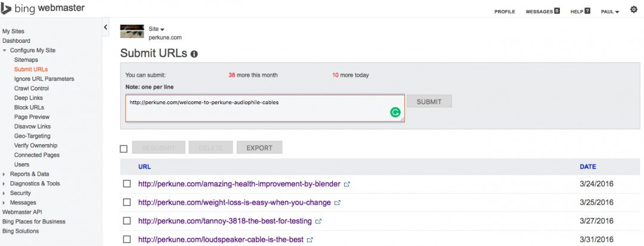Click the date 3/31/2016

(x=596, y=239)
